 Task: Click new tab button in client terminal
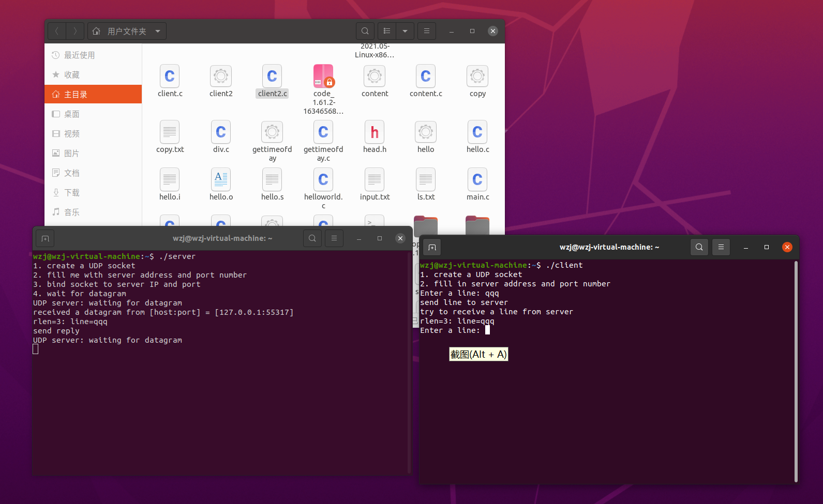click(432, 247)
